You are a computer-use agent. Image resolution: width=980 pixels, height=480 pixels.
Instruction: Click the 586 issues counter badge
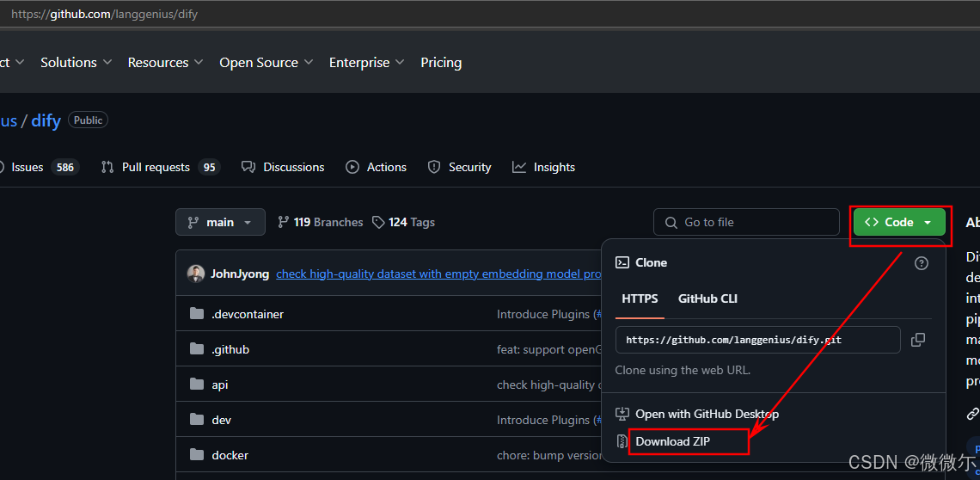(x=65, y=167)
